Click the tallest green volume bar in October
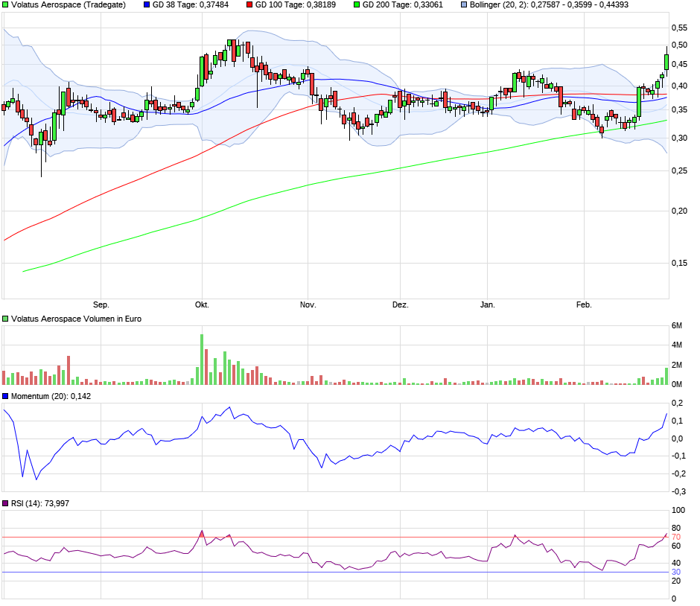The height and width of the screenshot is (606, 700). 202,360
